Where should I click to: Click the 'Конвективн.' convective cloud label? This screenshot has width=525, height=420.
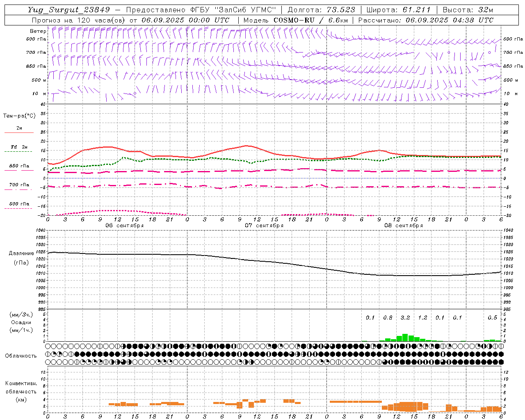point(21,383)
